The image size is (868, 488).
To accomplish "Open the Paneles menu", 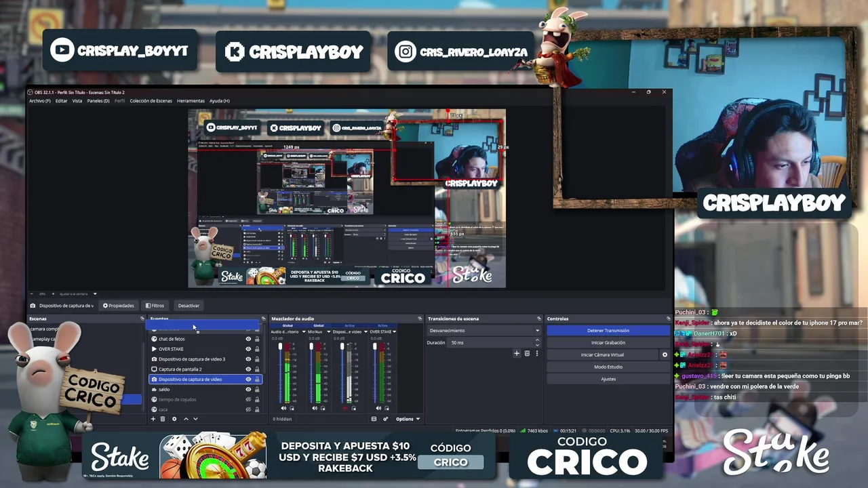I will point(98,101).
